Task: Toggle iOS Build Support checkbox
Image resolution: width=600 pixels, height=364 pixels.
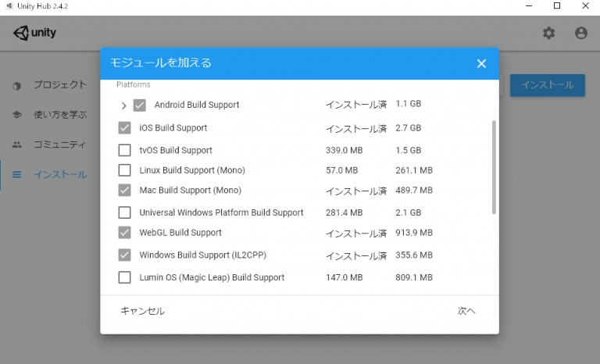Action: (x=124, y=128)
